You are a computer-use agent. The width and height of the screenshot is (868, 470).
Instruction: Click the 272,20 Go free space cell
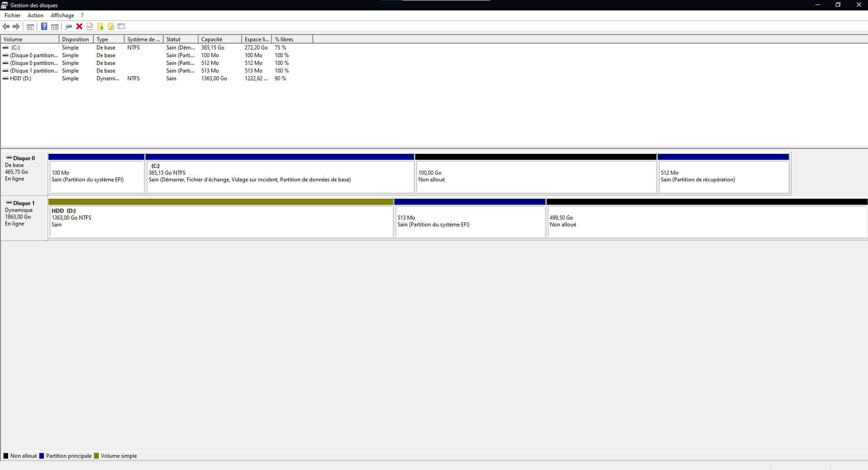pyautogui.click(x=256, y=48)
